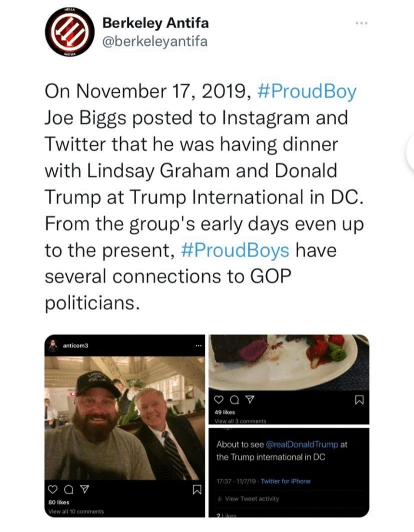This screenshot has width=414, height=532.
Task: Open the tweet's three-dot more options menu
Action: coord(360,23)
